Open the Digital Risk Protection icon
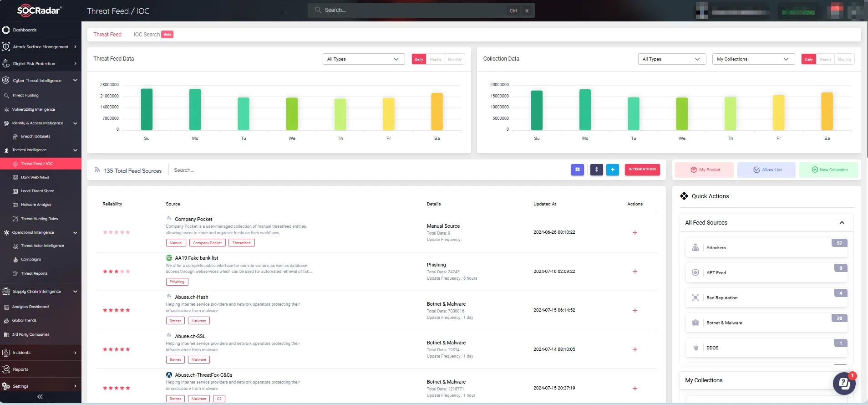The image size is (868, 405). point(6,63)
